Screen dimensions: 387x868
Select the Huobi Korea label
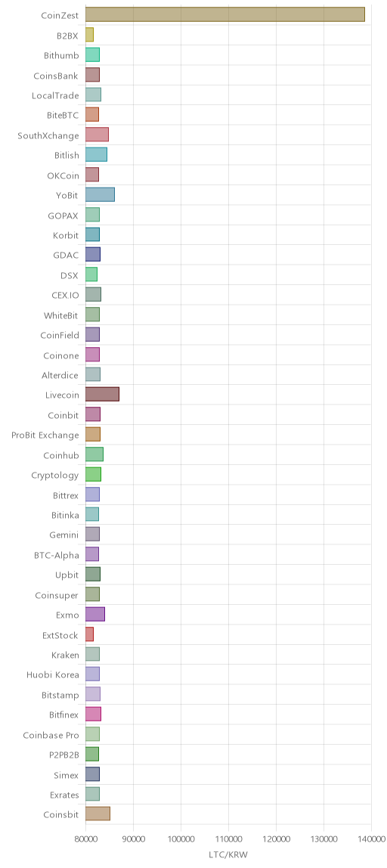[53, 674]
